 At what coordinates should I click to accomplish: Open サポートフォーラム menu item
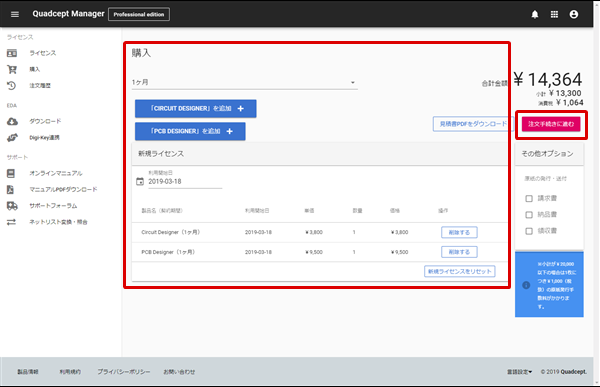(x=53, y=206)
